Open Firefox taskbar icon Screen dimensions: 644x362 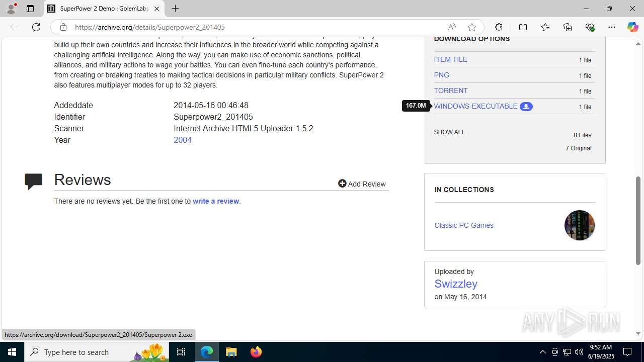coord(256,352)
